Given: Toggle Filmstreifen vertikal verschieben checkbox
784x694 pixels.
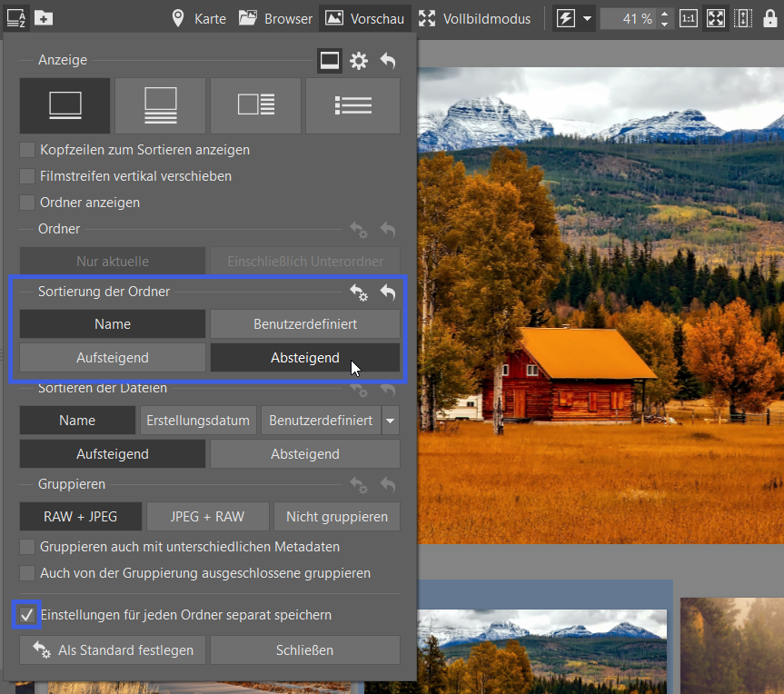Looking at the screenshot, I should 28,176.
